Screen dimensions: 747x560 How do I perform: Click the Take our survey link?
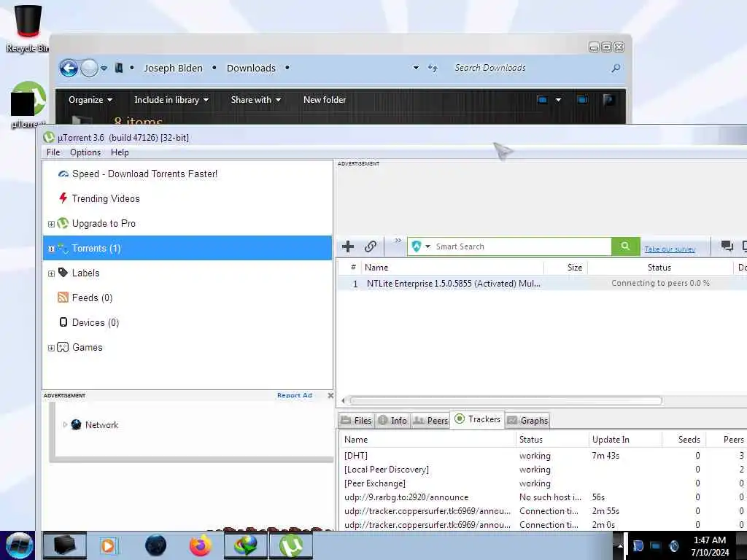pos(670,249)
